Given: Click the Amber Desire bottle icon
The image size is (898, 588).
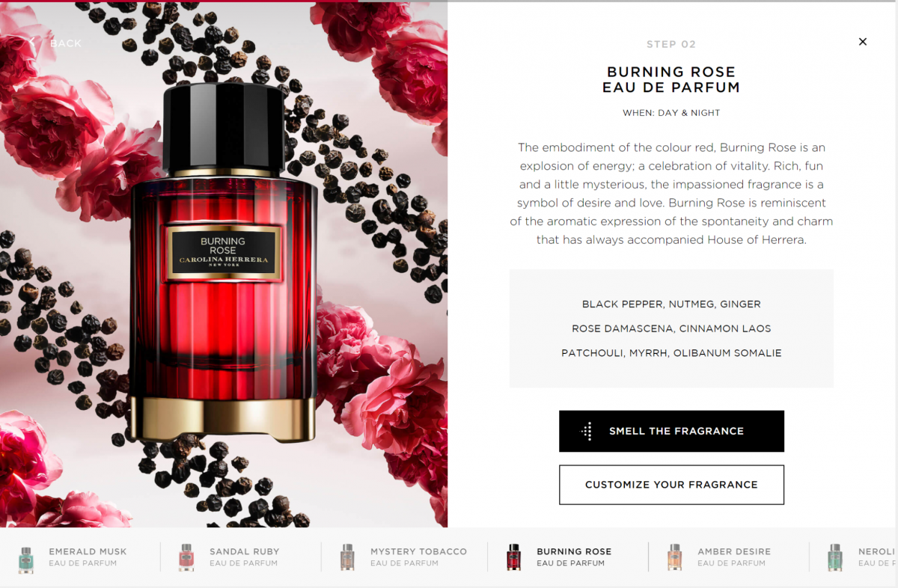Looking at the screenshot, I should tap(674, 557).
